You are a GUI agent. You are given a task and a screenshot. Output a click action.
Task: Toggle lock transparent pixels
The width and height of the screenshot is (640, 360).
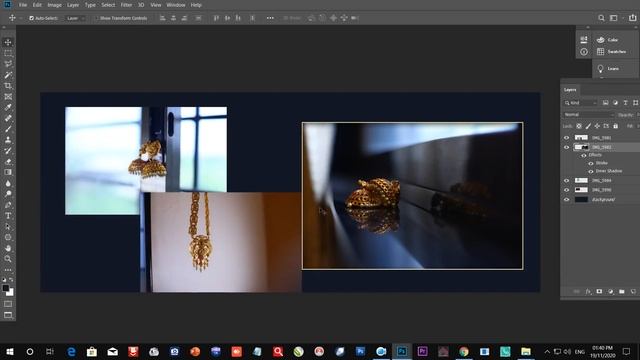point(579,126)
